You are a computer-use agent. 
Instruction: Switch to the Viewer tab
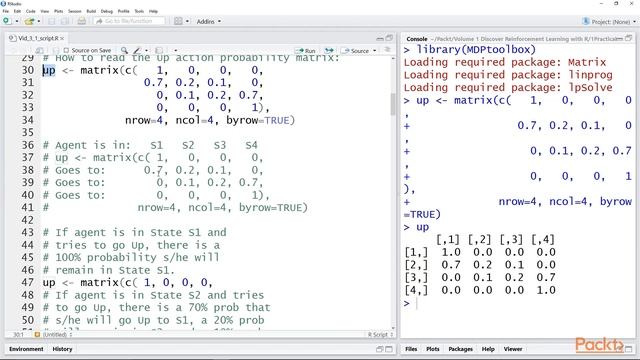pyautogui.click(x=513, y=349)
